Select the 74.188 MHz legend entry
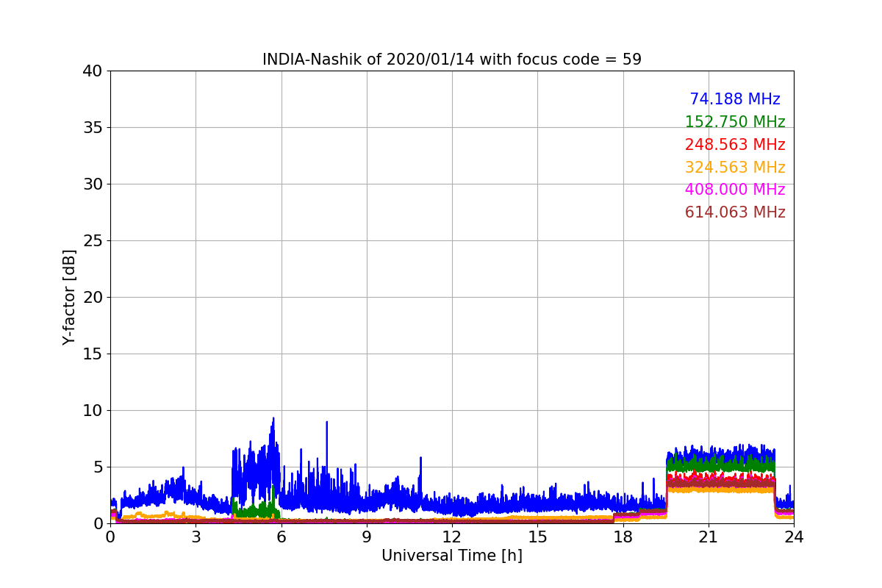 pyautogui.click(x=735, y=99)
